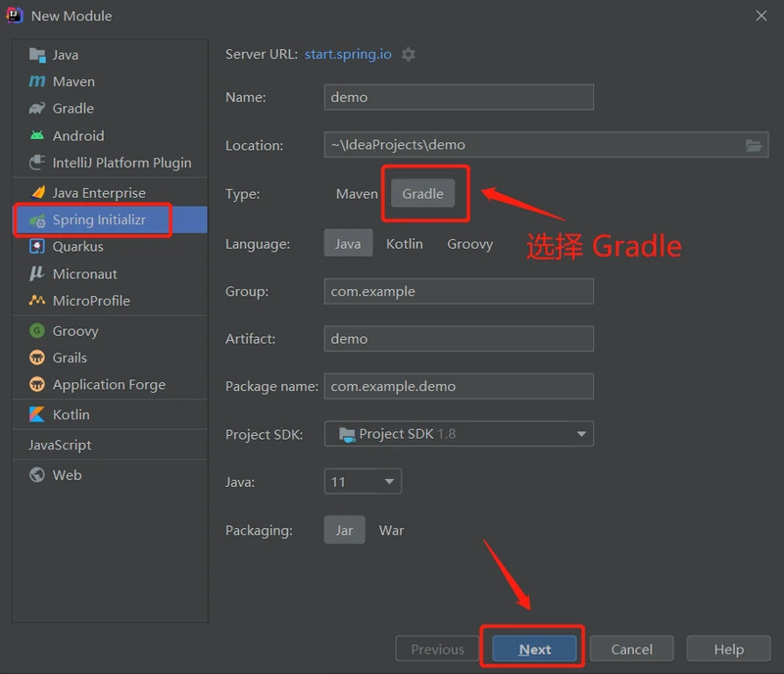The image size is (784, 674).
Task: Select the Gradle elephant icon in sidebar
Action: (37, 109)
